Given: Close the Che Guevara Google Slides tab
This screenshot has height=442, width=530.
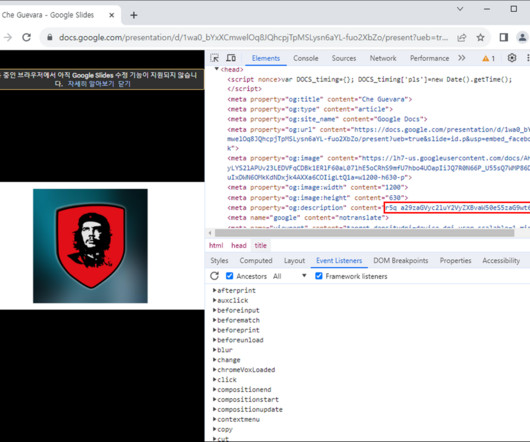Looking at the screenshot, I should pyautogui.click(x=112, y=15).
